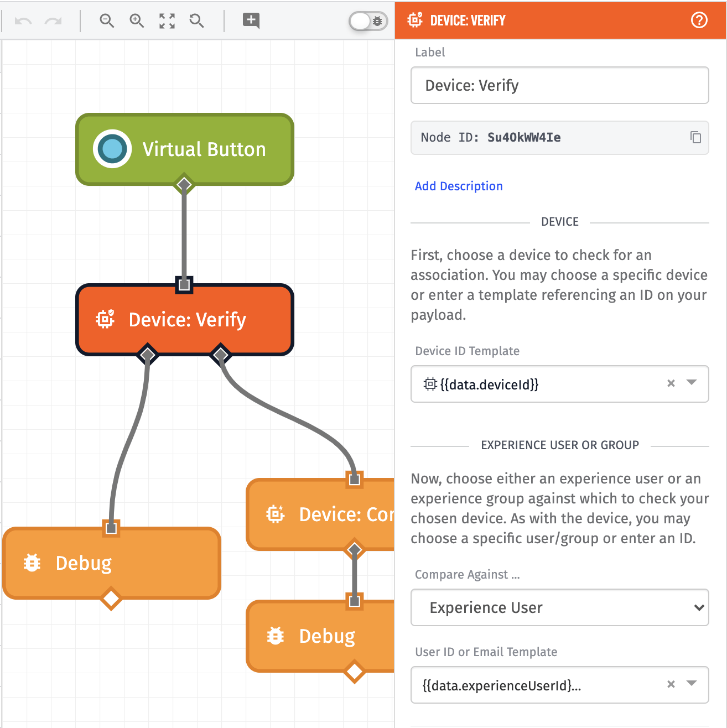This screenshot has width=727, height=728.
Task: Click left Debug node input square connector
Action: point(111,528)
